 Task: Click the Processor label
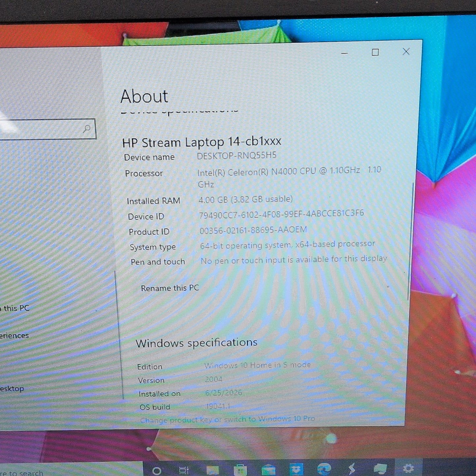click(144, 173)
